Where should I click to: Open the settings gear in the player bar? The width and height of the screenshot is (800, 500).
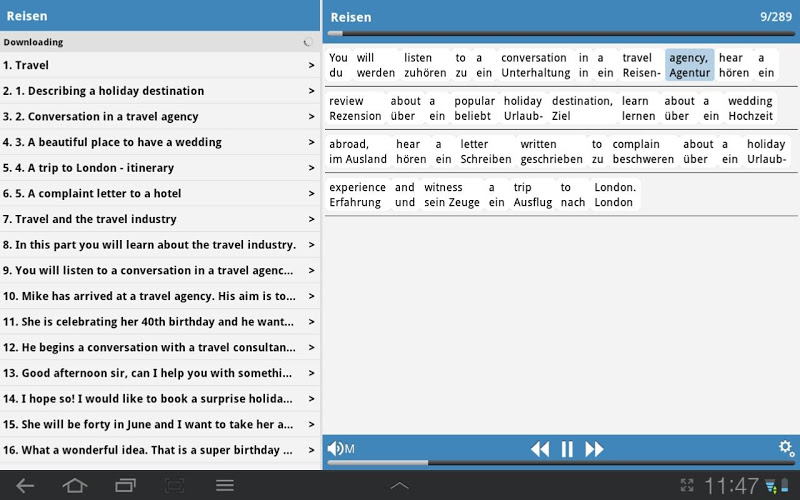(786, 448)
